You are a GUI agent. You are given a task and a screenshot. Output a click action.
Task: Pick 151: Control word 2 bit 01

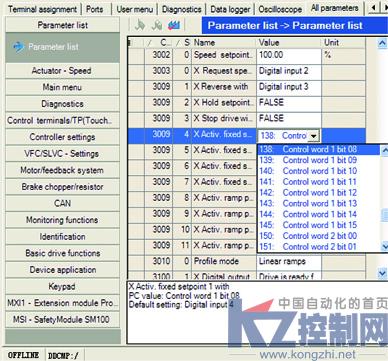click(319, 247)
